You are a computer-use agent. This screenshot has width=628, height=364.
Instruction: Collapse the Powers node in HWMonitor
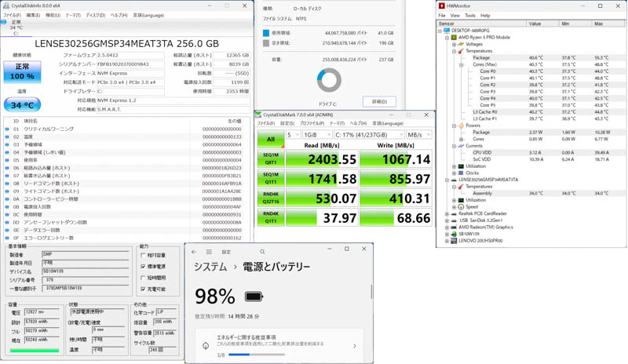(455, 126)
